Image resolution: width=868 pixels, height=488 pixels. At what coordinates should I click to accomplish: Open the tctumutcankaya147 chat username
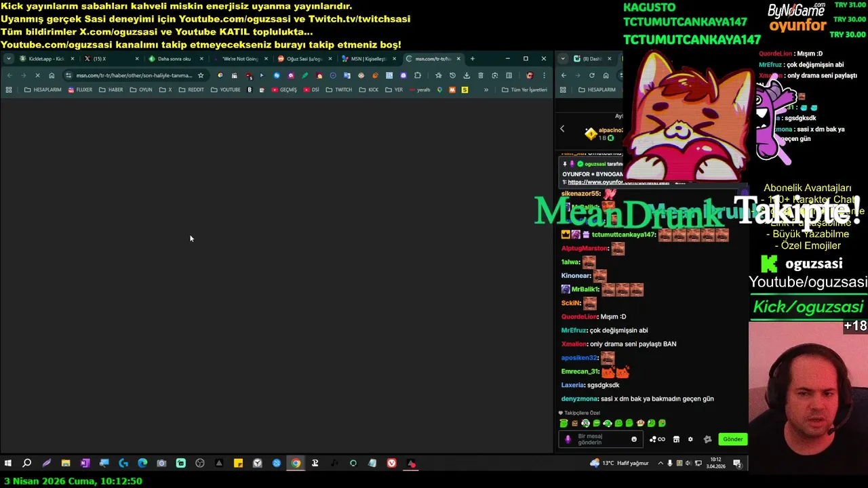(623, 235)
